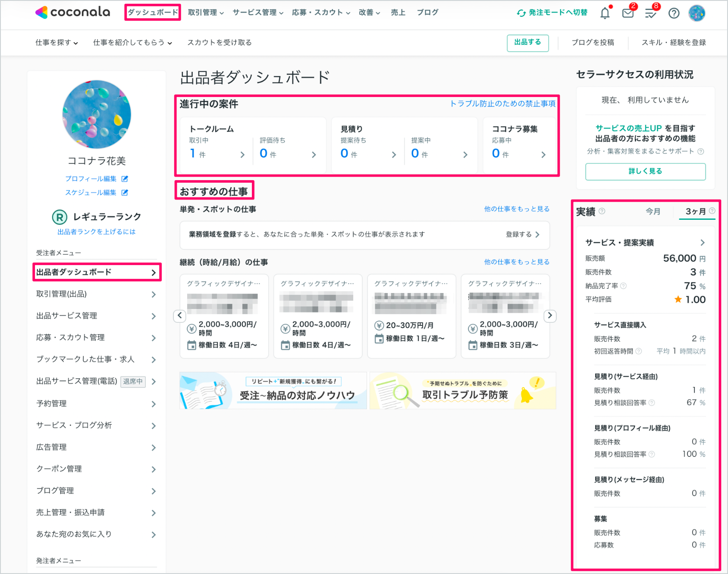728x574 pixels.
Task: Select the ダッシュボード top nav item
Action: click(153, 12)
